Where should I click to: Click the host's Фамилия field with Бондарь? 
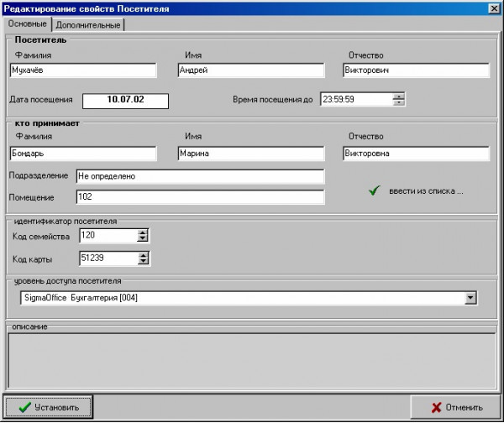83,154
